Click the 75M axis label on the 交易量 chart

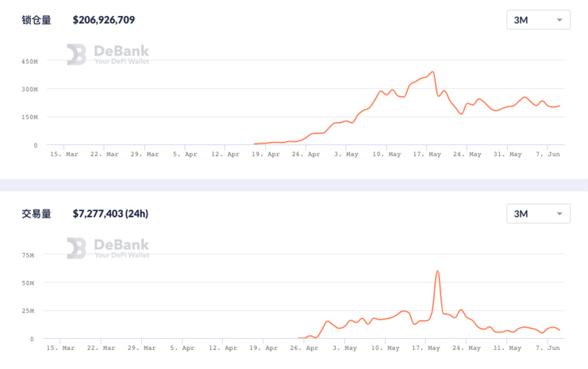29,255
